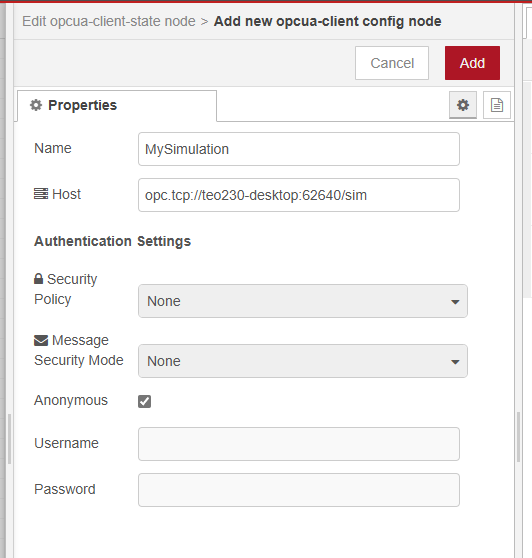This screenshot has width=532, height=558.
Task: Click the Host endpoint URL field
Action: [x=299, y=195]
